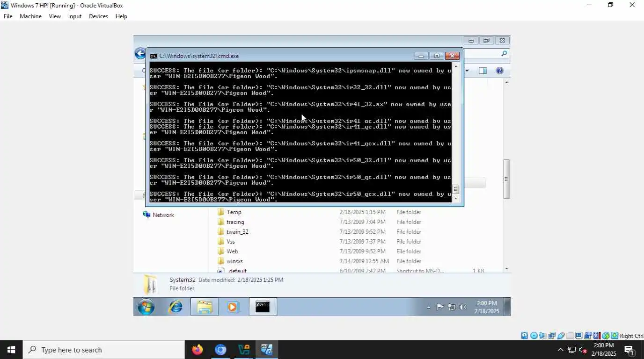The image size is (644, 359).
Task: Open the host notification center icon
Action: pyautogui.click(x=629, y=350)
